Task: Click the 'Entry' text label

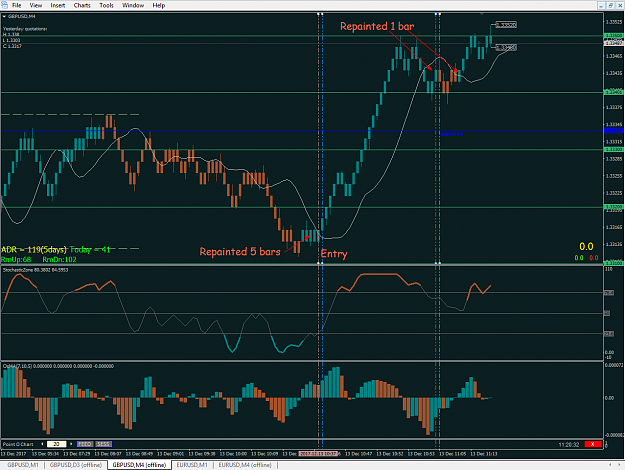Action: [334, 254]
